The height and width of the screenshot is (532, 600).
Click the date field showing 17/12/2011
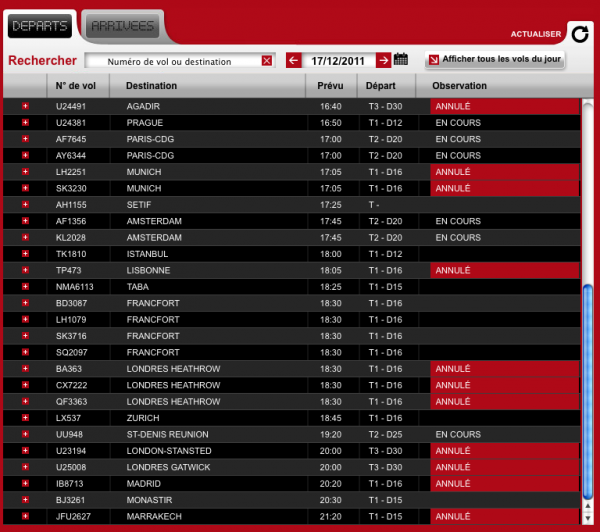338,60
